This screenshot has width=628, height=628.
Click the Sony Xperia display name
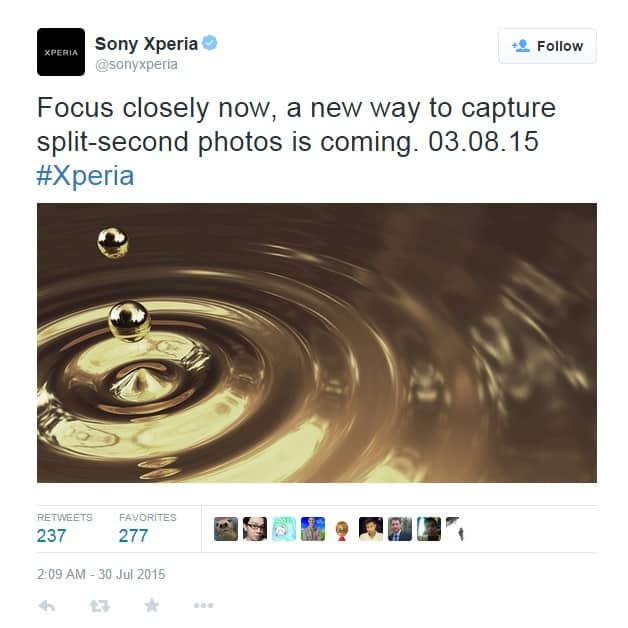[x=147, y=44]
